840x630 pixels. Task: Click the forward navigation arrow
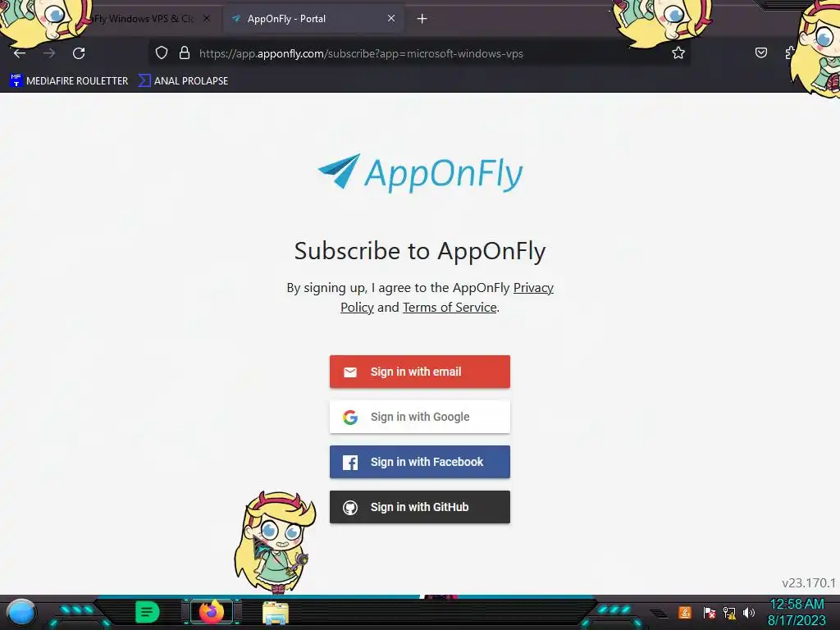point(49,53)
